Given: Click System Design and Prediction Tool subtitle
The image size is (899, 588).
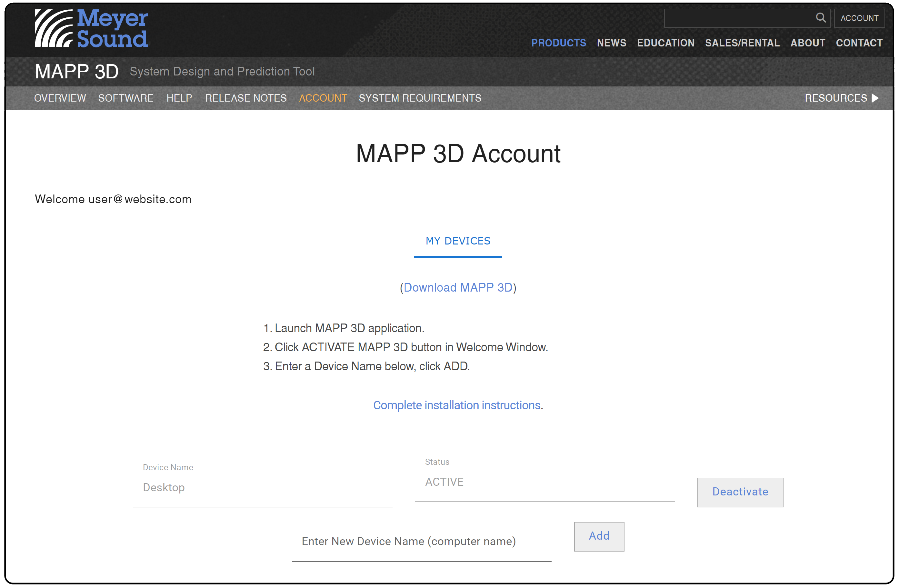Looking at the screenshot, I should 222,71.
